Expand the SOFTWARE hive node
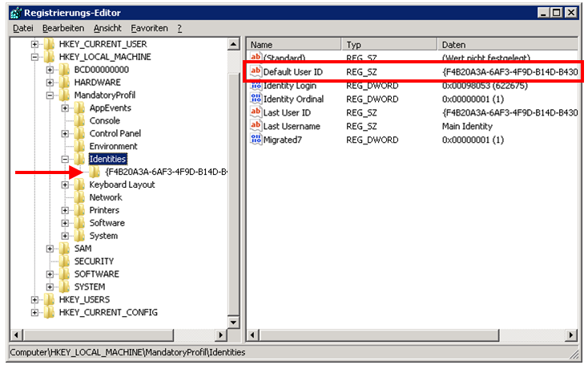The height and width of the screenshot is (369, 588). point(50,274)
